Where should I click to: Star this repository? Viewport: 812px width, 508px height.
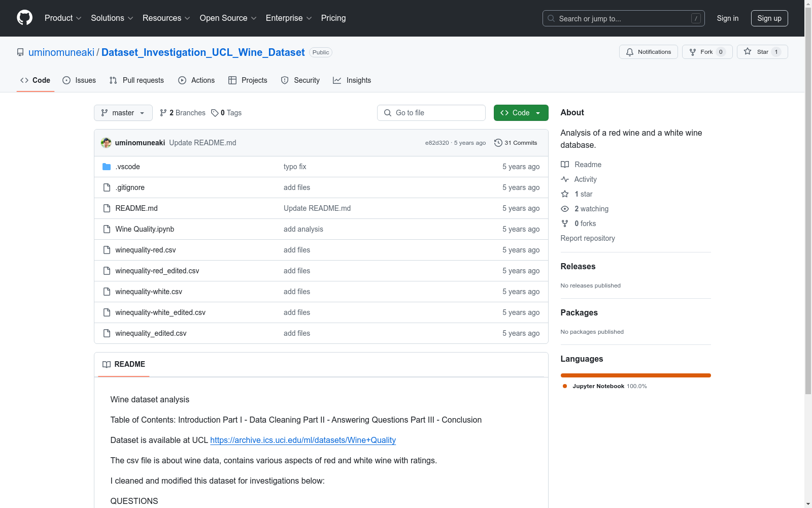point(762,52)
